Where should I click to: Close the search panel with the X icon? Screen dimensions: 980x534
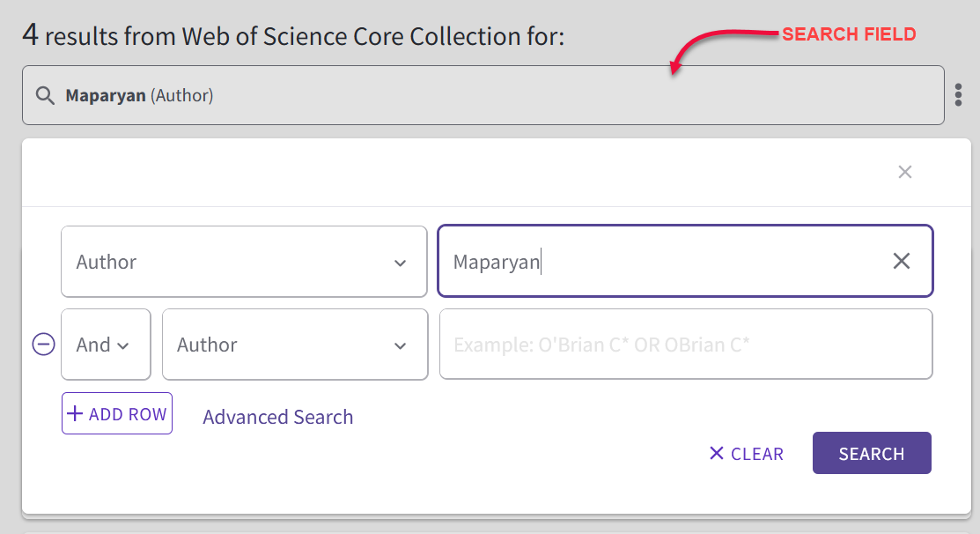pos(905,172)
